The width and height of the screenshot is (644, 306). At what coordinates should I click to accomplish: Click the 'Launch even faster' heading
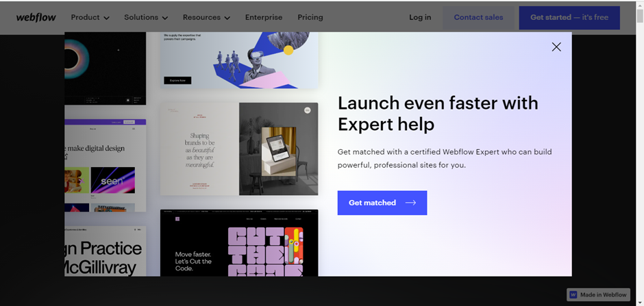pyautogui.click(x=438, y=114)
